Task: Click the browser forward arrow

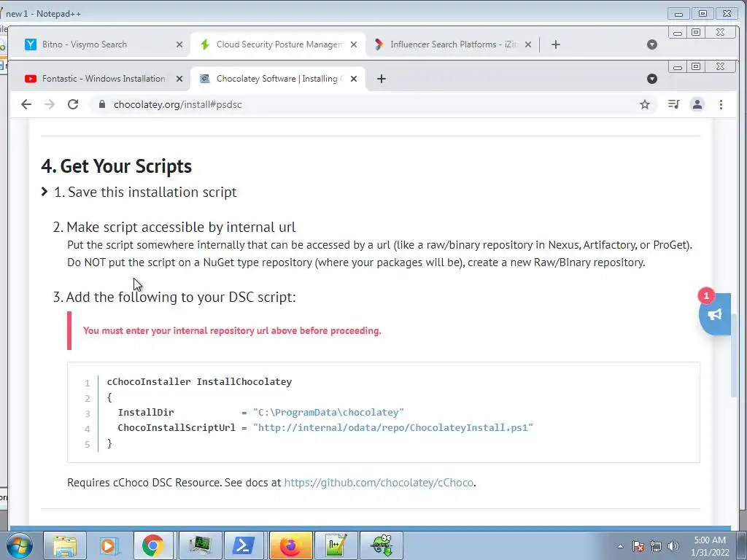Action: coord(50,104)
